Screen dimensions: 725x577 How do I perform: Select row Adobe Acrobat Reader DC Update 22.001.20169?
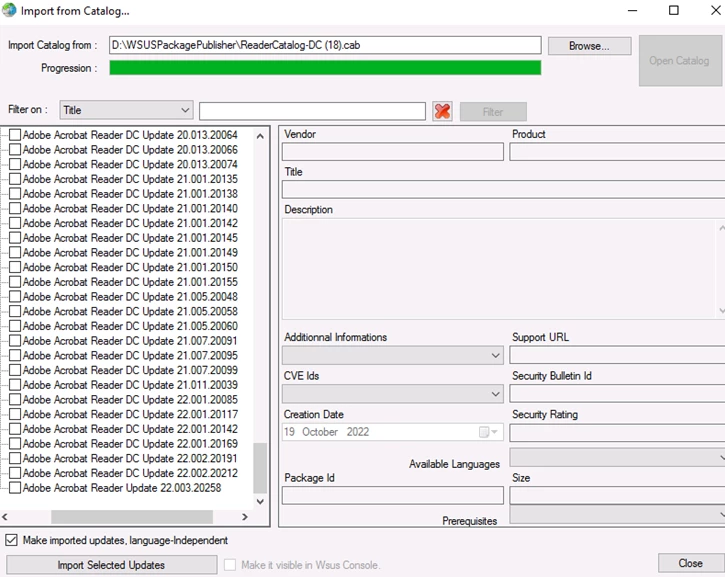coord(130,444)
